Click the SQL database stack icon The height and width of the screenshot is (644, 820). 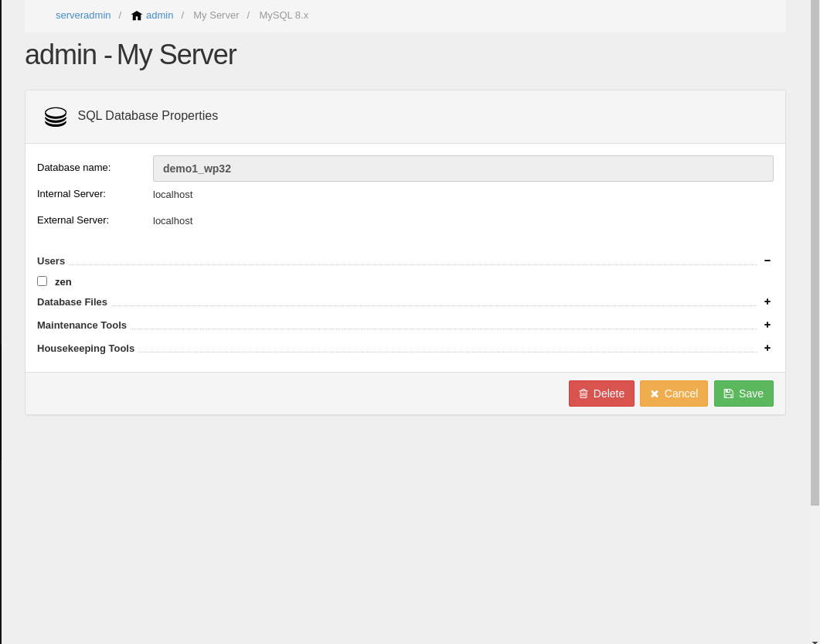[56, 117]
